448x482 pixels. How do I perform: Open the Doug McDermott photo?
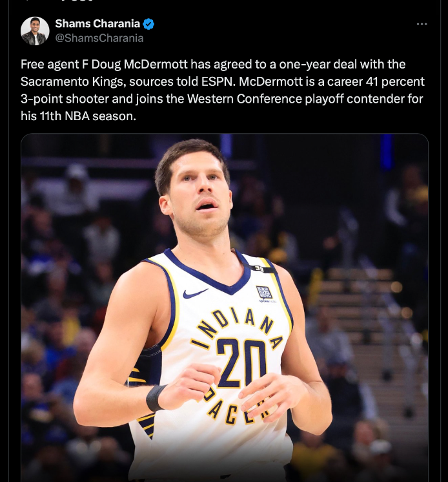click(225, 308)
